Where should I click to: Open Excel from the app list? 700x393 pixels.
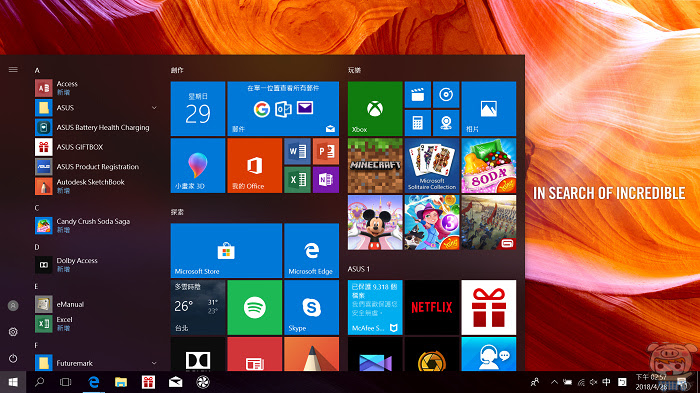coord(96,324)
